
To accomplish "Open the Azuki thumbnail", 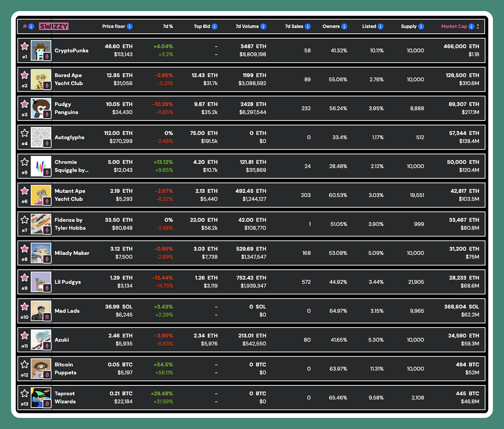I will click(41, 340).
